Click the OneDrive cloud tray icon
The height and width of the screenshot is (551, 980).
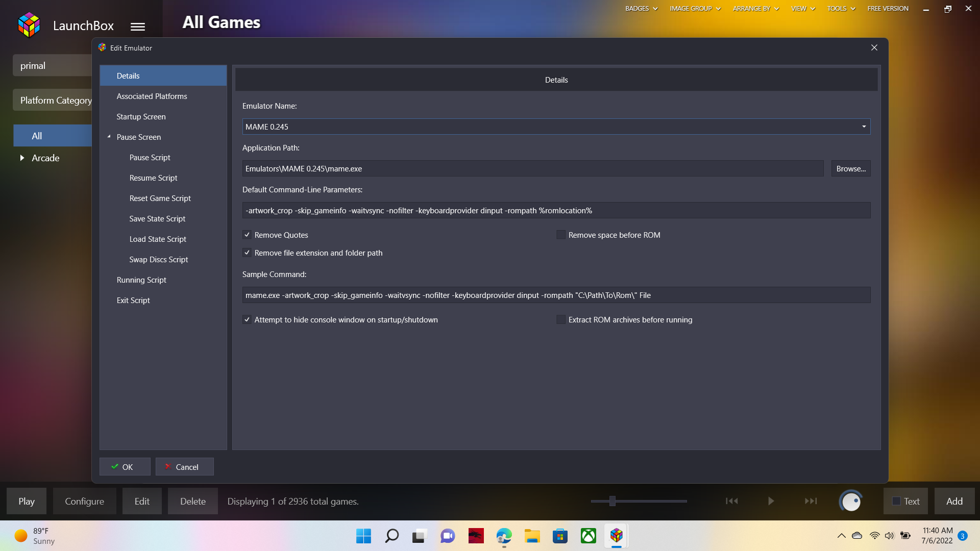tap(857, 536)
